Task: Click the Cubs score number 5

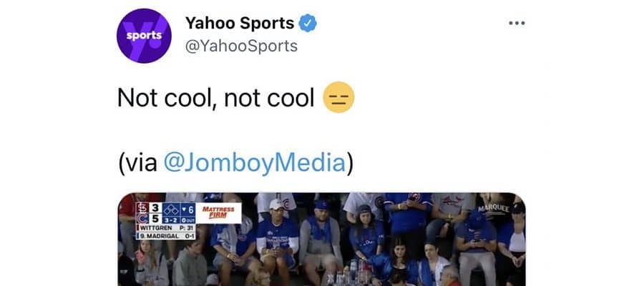Action: point(155,219)
